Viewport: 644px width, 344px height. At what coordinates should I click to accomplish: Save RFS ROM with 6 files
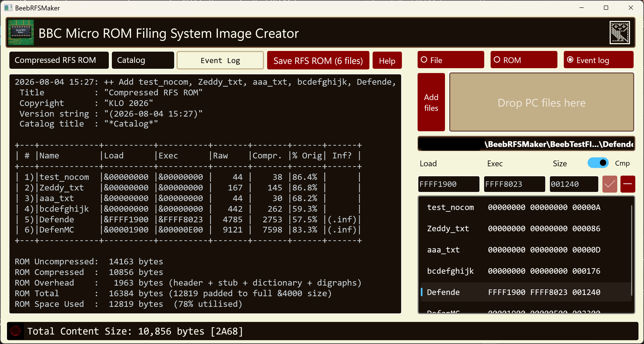coord(318,61)
